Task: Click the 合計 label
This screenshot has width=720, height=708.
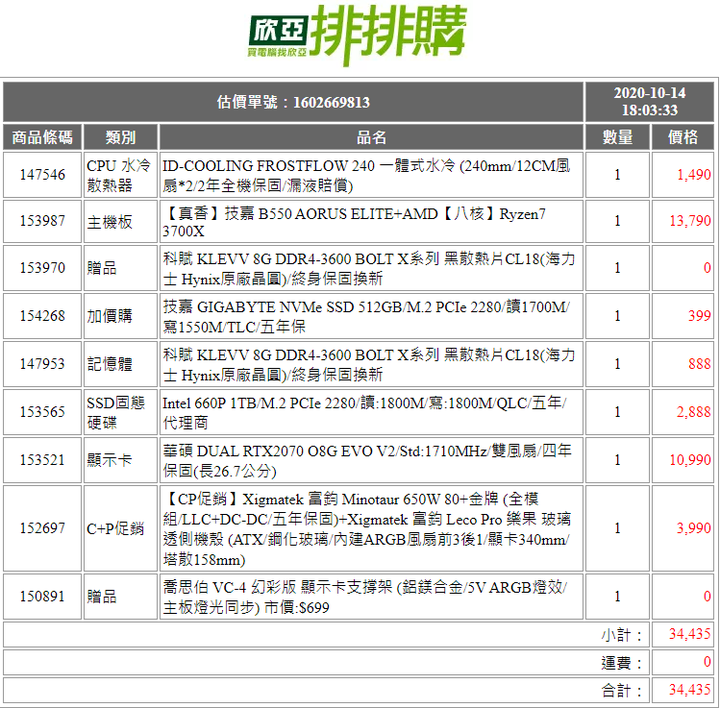Action: [x=621, y=690]
